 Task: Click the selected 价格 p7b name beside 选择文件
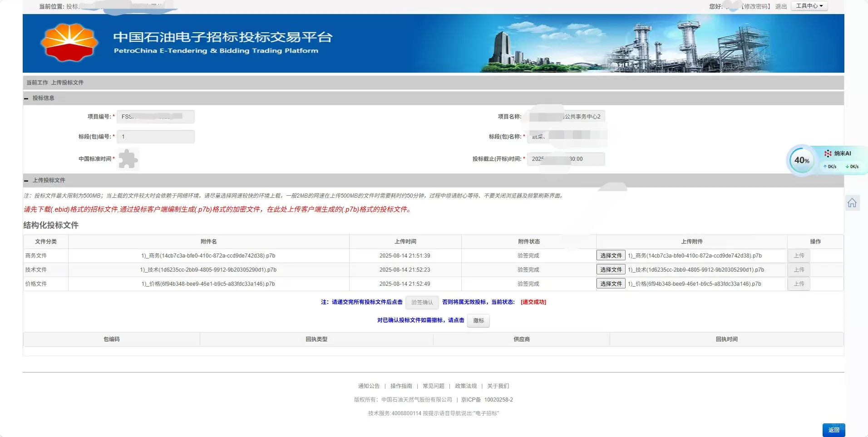click(695, 284)
